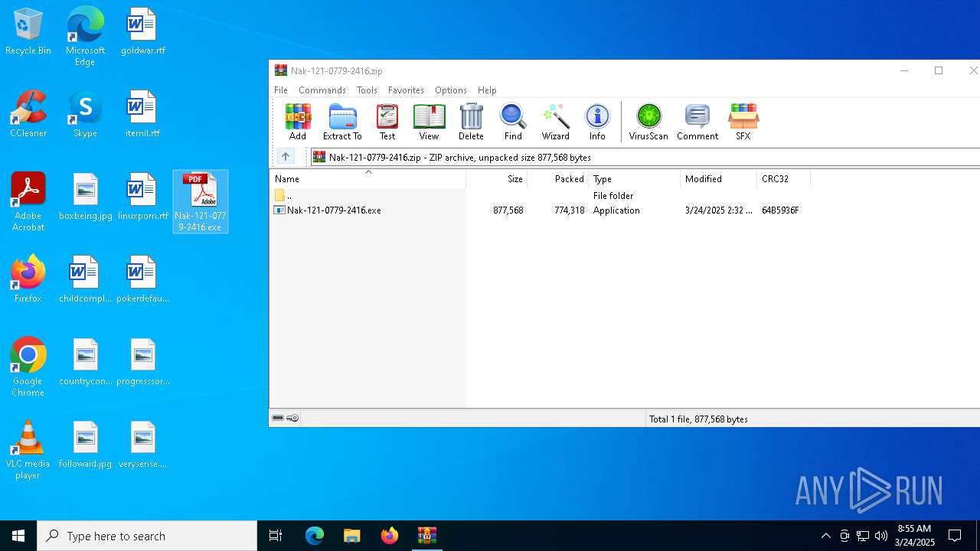Select verysense... desktop image file

coord(142,445)
